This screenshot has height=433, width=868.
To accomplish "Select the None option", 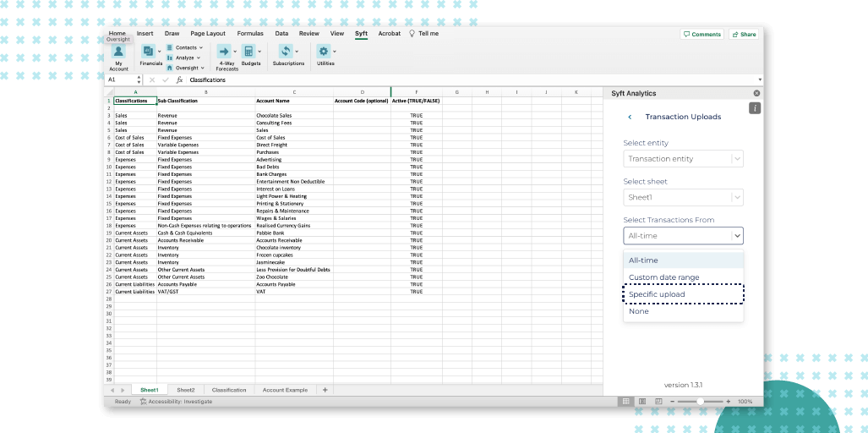I will point(683,311).
